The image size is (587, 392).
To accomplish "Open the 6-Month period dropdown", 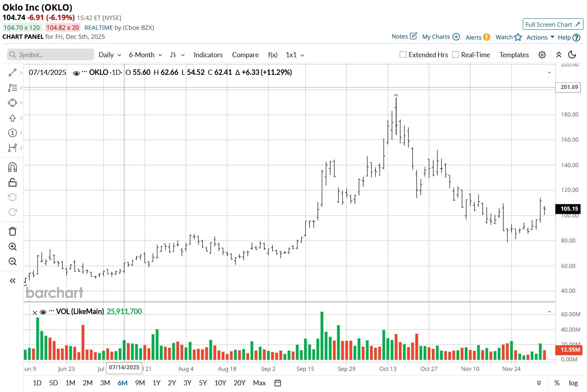I will click(145, 55).
